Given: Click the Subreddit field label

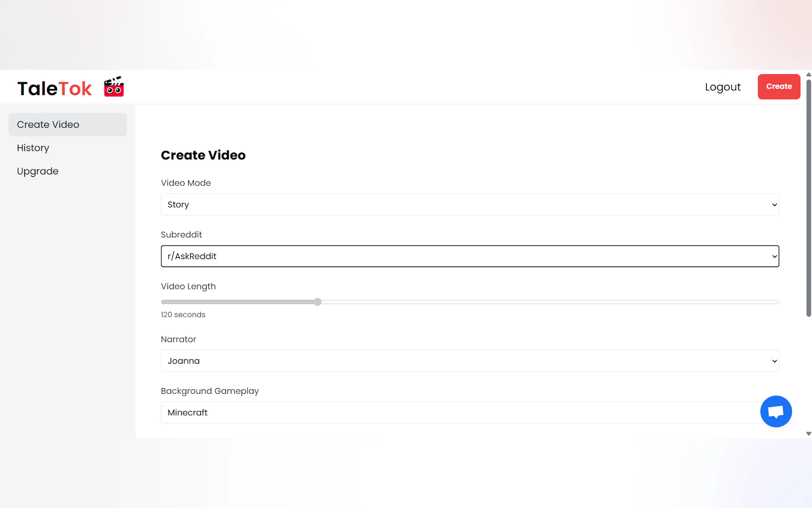Looking at the screenshot, I should [x=181, y=235].
